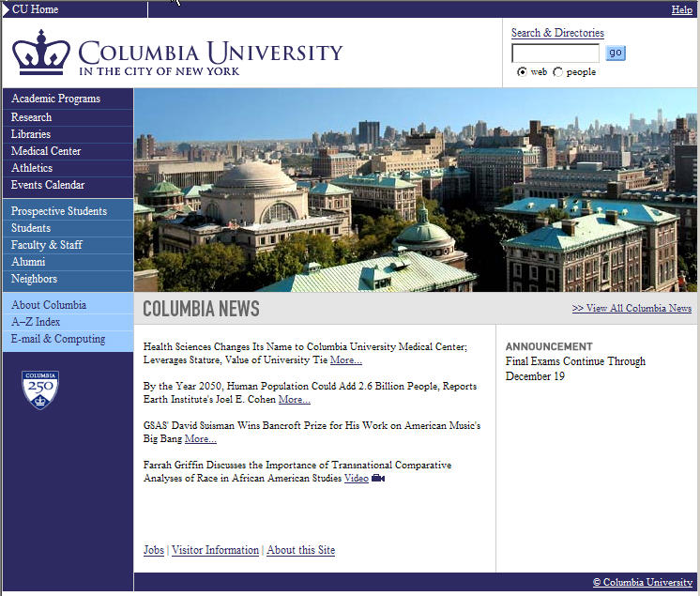700x596 pixels.
Task: Open More link for David Suisman story
Action: pos(201,438)
